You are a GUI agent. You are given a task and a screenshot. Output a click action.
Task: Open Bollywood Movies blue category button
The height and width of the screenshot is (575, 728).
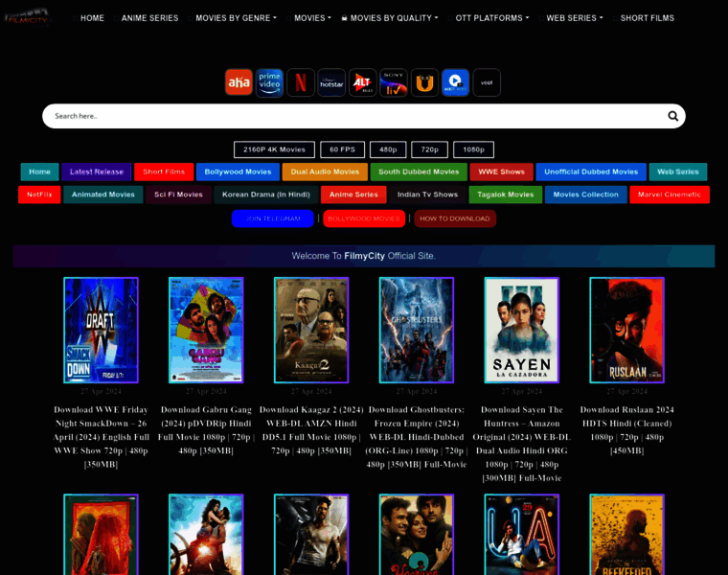238,172
